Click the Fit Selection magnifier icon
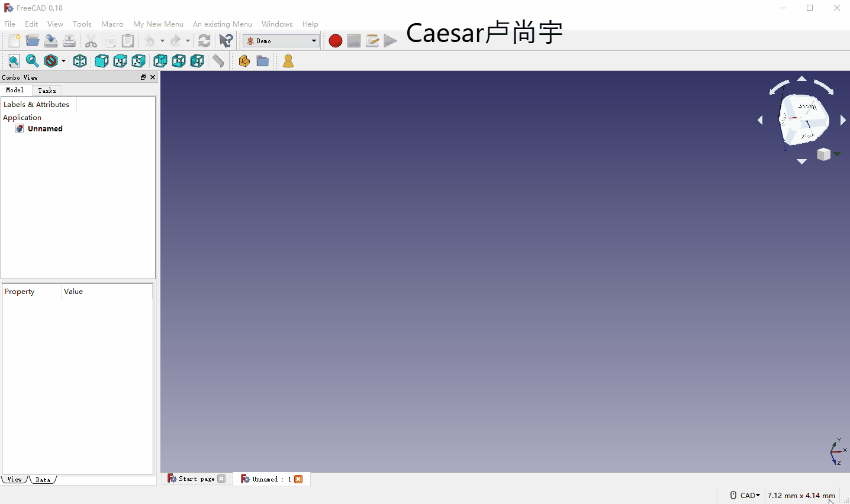 33,61
